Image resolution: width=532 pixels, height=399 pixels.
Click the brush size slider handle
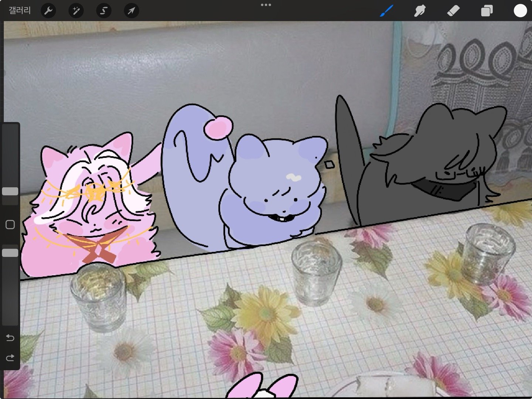tap(10, 191)
